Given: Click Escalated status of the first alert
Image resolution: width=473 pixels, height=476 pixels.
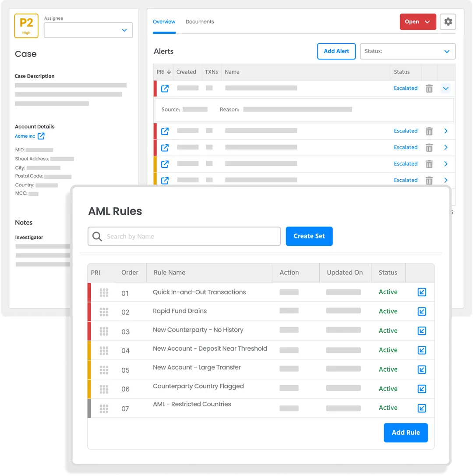Looking at the screenshot, I should point(406,88).
